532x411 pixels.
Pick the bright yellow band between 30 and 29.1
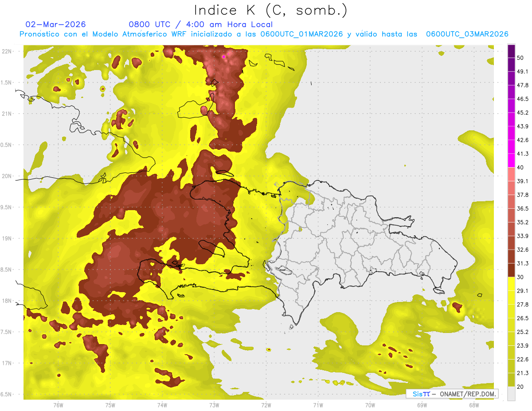511,283
